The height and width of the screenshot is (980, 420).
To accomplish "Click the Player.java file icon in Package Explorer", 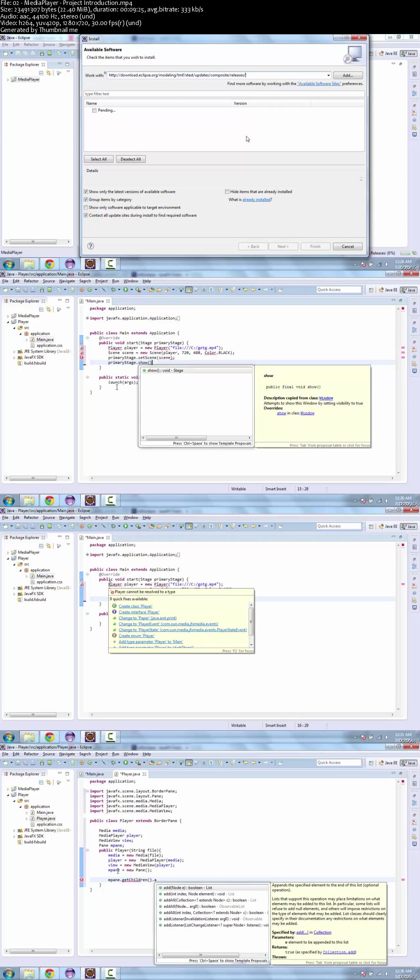I will click(x=33, y=818).
